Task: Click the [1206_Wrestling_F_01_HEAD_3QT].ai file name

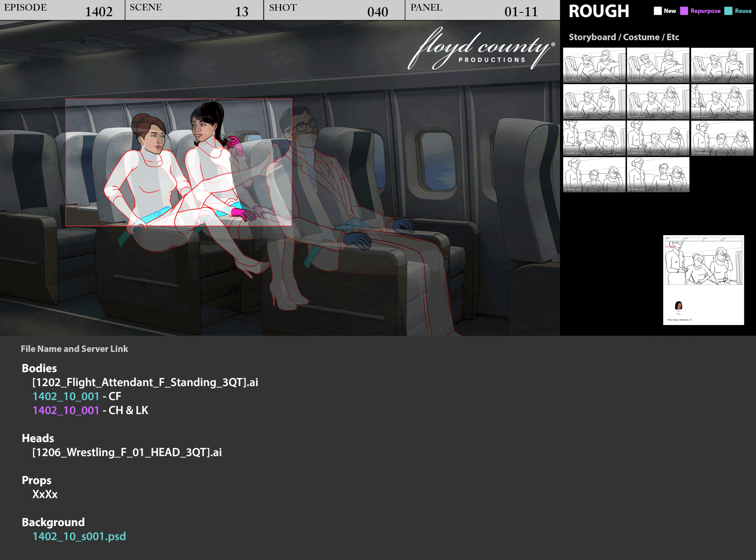Action: 127,452
